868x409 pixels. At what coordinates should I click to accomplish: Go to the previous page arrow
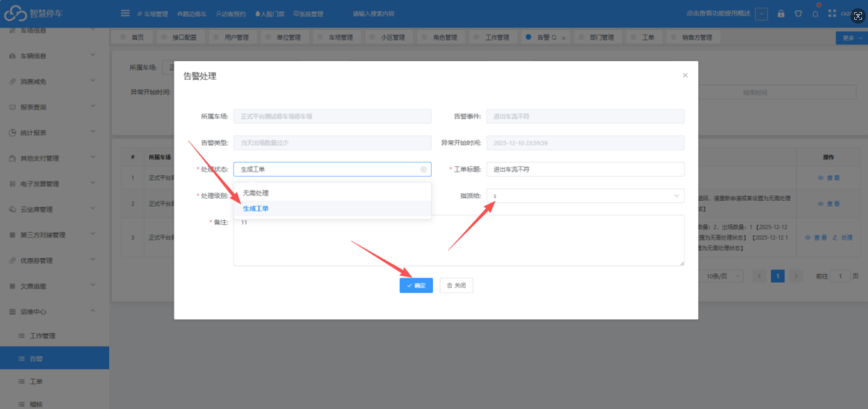tap(759, 276)
